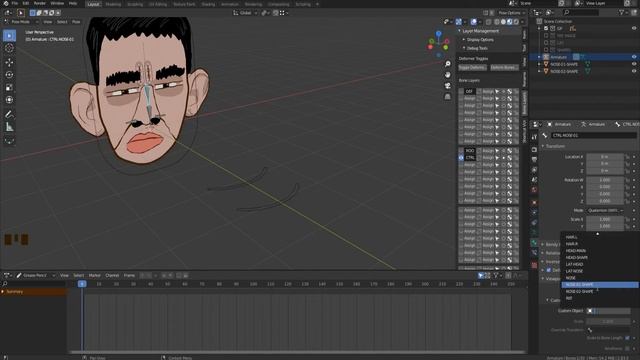Viewport: 640px width, 360px height.
Task: Enable rendered viewport shading sphere
Action: (x=516, y=22)
